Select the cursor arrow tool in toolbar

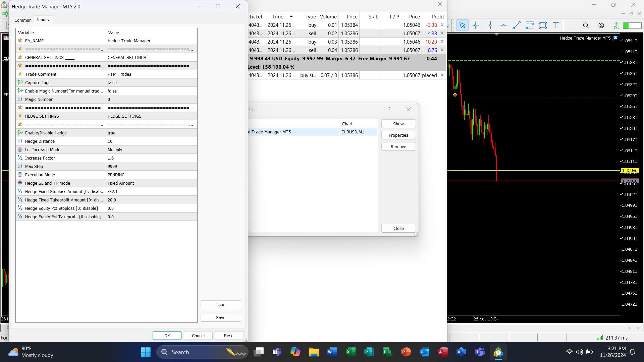[462, 25]
